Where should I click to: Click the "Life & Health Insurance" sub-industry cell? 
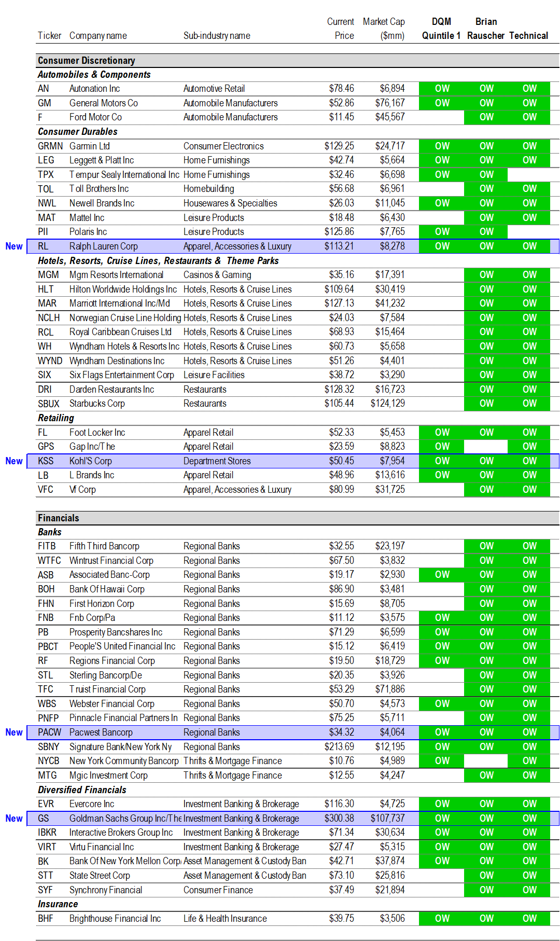click(x=225, y=919)
